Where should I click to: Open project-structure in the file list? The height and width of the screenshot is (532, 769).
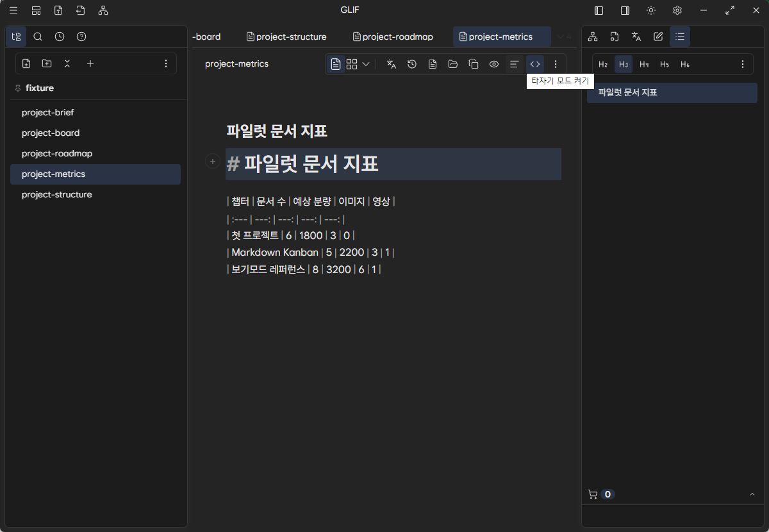click(x=95, y=194)
